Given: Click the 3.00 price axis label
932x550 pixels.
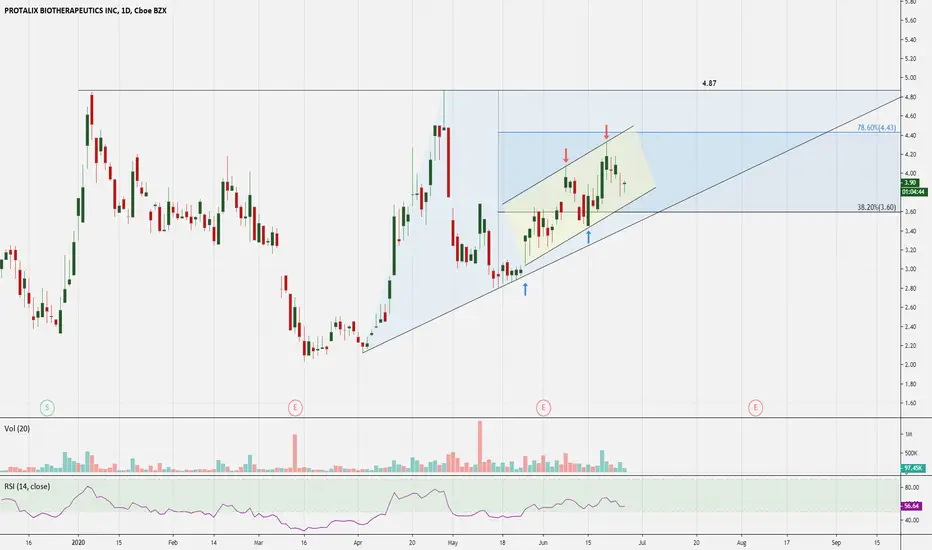Looking at the screenshot, I should point(909,269).
